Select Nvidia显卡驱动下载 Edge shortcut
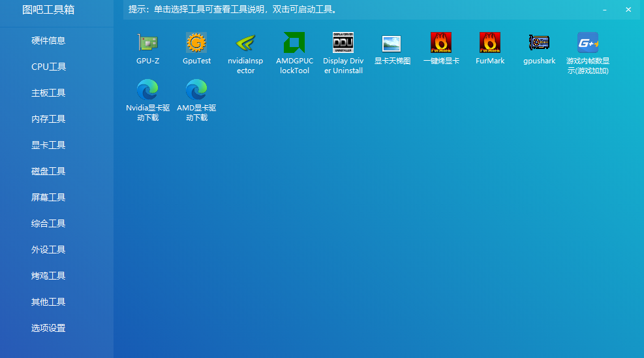644x358 pixels. click(147, 89)
